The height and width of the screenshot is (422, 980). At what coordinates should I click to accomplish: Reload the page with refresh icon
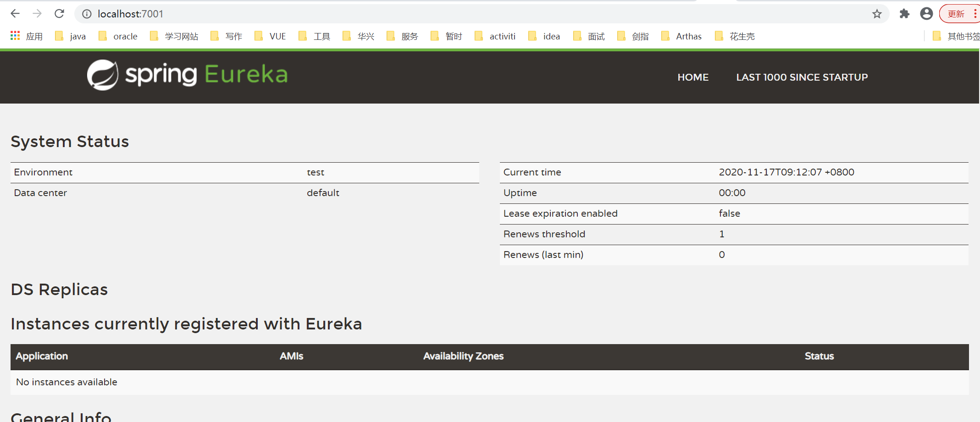(59, 14)
